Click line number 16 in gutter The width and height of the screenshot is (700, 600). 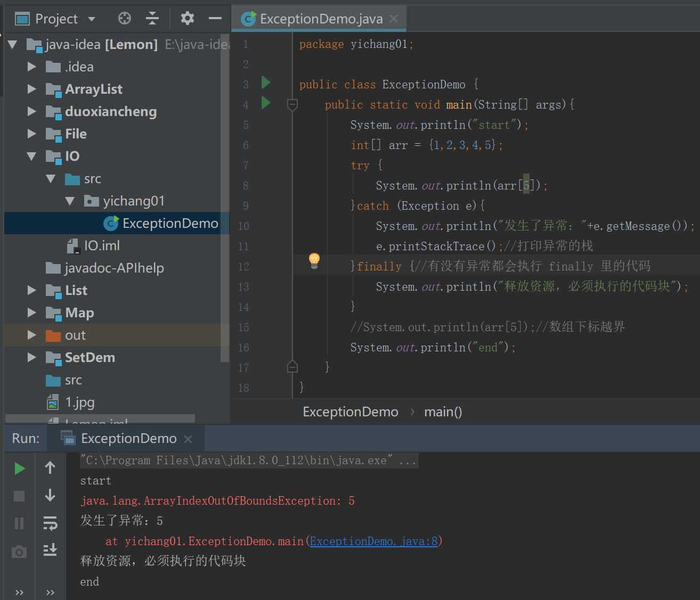(x=243, y=347)
